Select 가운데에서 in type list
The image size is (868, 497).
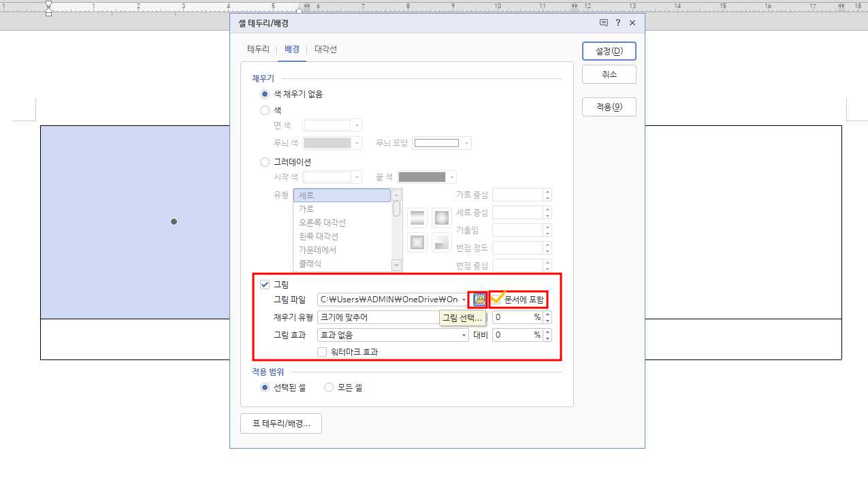point(342,250)
